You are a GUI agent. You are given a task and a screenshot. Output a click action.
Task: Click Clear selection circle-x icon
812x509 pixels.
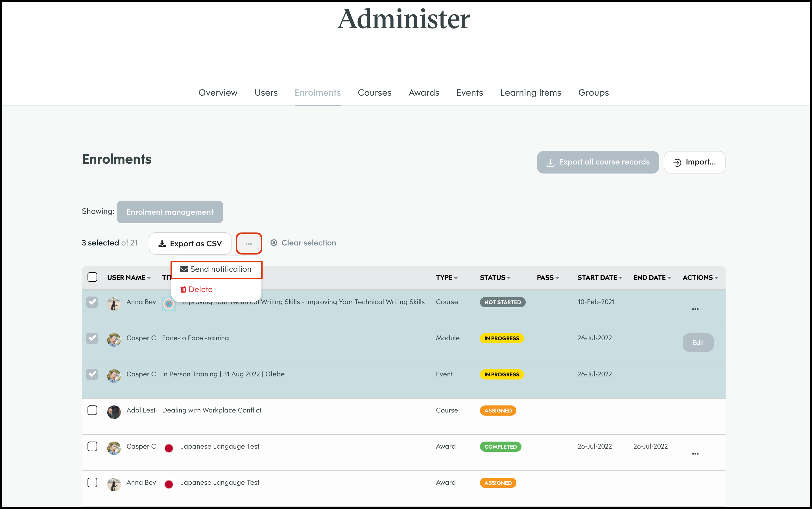[x=274, y=243]
